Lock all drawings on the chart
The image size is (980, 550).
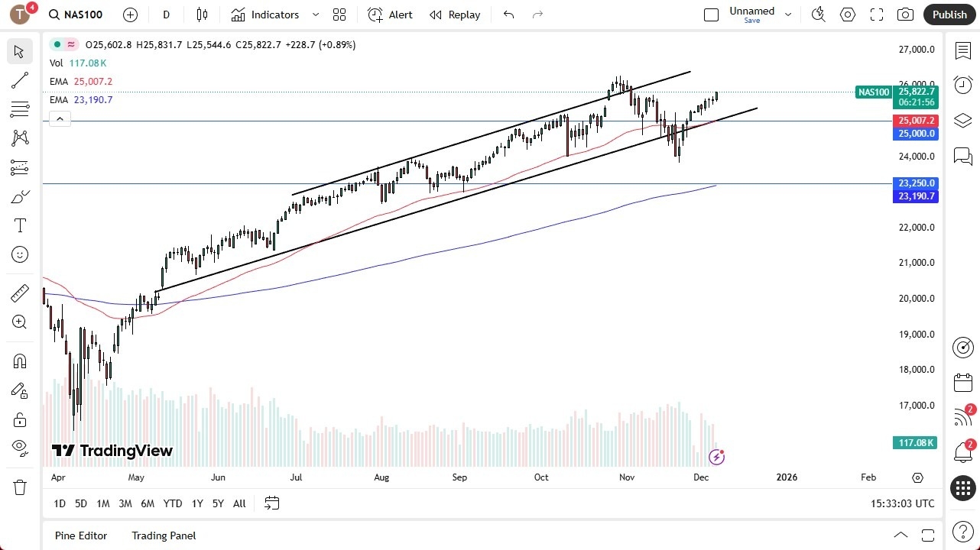coord(19,419)
